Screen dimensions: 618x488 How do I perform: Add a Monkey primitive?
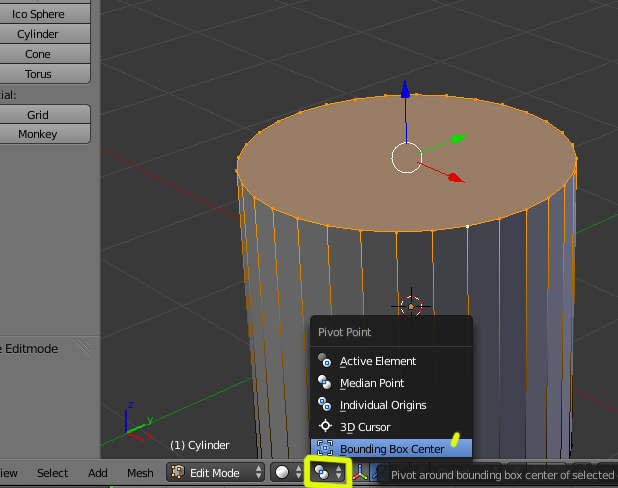[45, 134]
